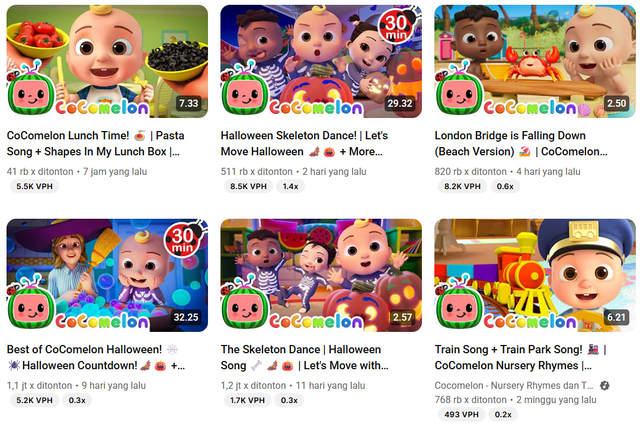Click the verified badge beside Cocomelon channel
This screenshot has height=428, width=640.
pyautogui.click(x=604, y=386)
